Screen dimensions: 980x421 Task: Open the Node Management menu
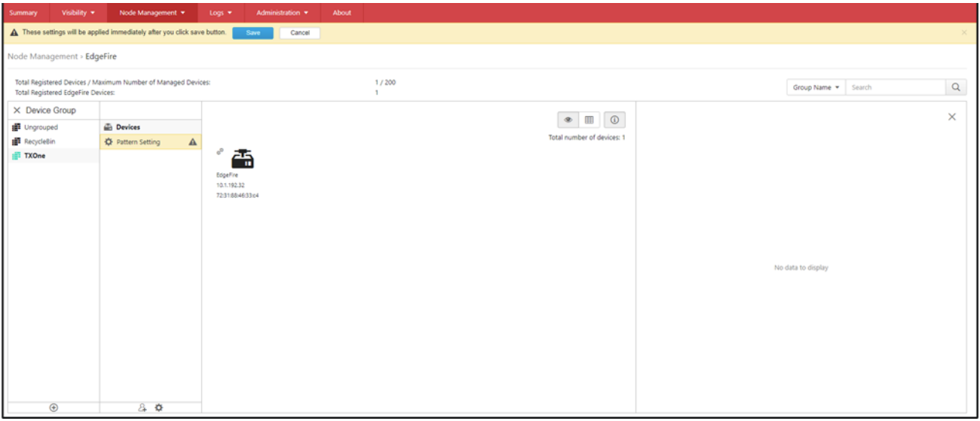152,13
